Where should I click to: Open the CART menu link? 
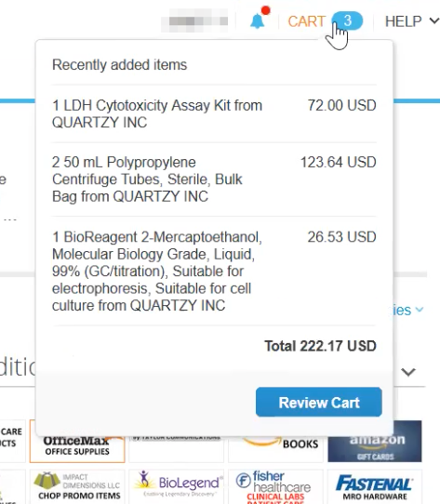click(307, 21)
